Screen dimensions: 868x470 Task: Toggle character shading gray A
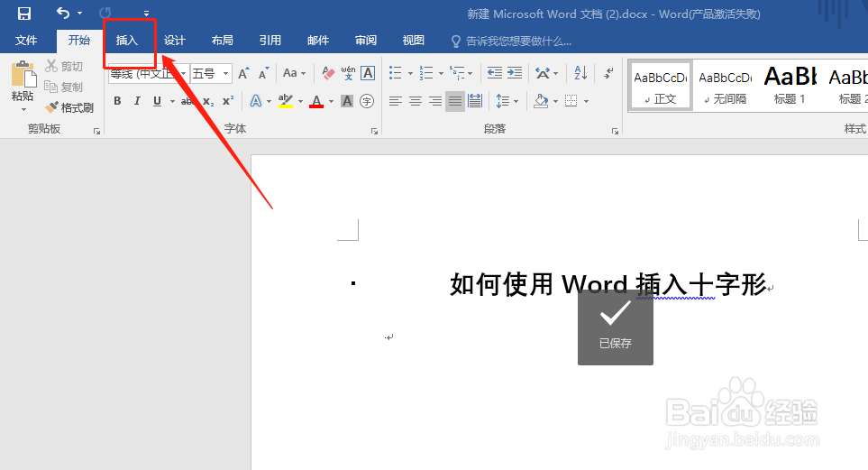pos(347,101)
